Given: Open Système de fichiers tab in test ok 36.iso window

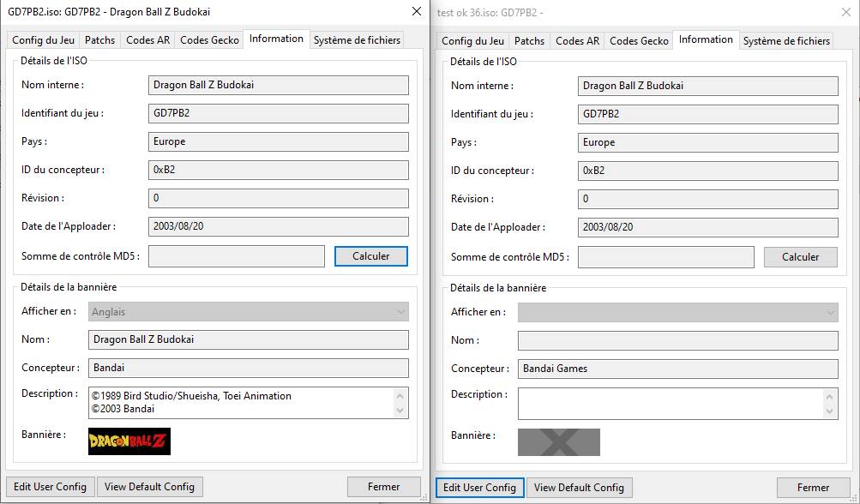Looking at the screenshot, I should (786, 41).
